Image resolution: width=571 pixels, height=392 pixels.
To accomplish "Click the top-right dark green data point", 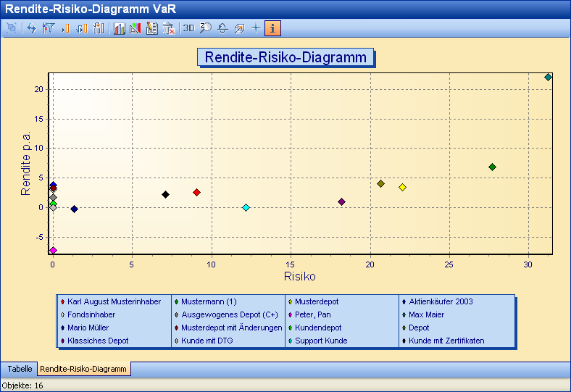I will [x=548, y=78].
